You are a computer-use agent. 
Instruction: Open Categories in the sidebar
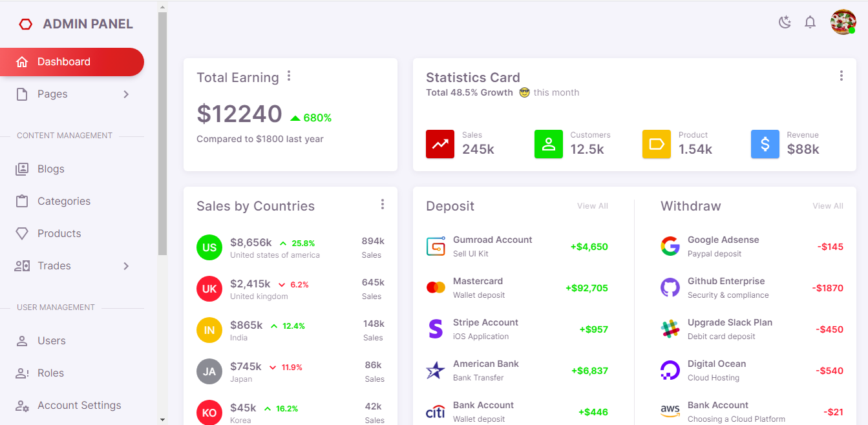(x=63, y=202)
